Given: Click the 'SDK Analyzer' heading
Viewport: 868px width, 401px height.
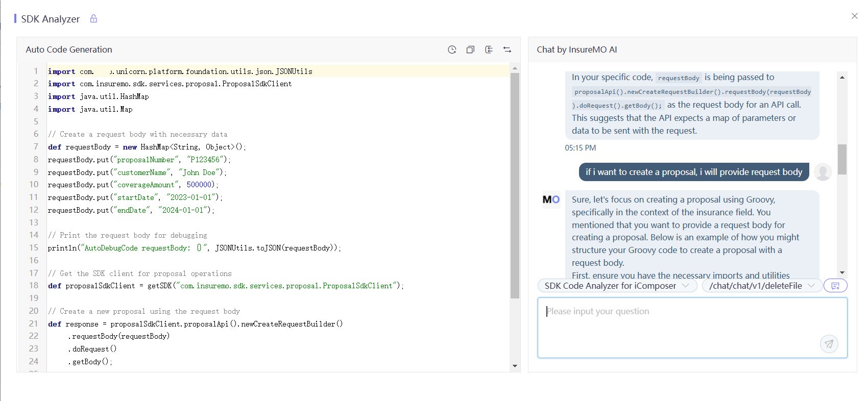Looking at the screenshot, I should pyautogui.click(x=51, y=19).
